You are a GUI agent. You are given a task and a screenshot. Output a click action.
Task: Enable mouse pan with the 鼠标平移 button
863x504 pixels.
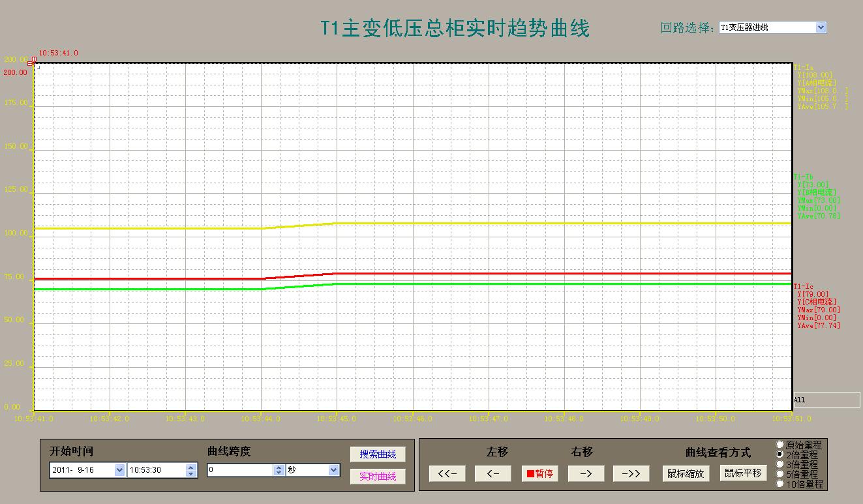(x=743, y=473)
